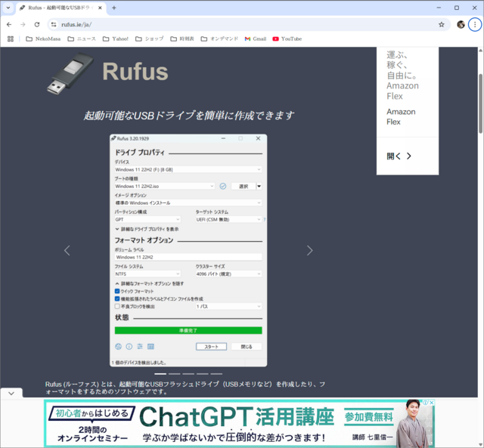
Task: Close the Rufus browser tab
Action: (x=100, y=8)
